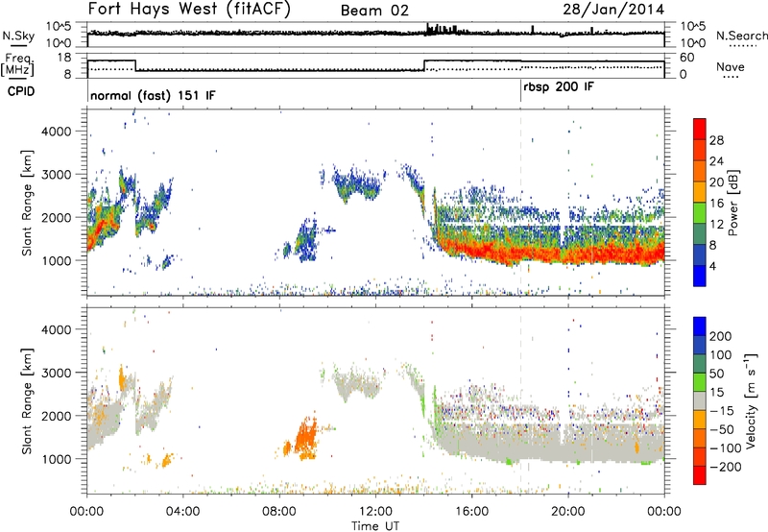Pick the yellow 16–20 dB Power colorbar segment

tap(700, 192)
